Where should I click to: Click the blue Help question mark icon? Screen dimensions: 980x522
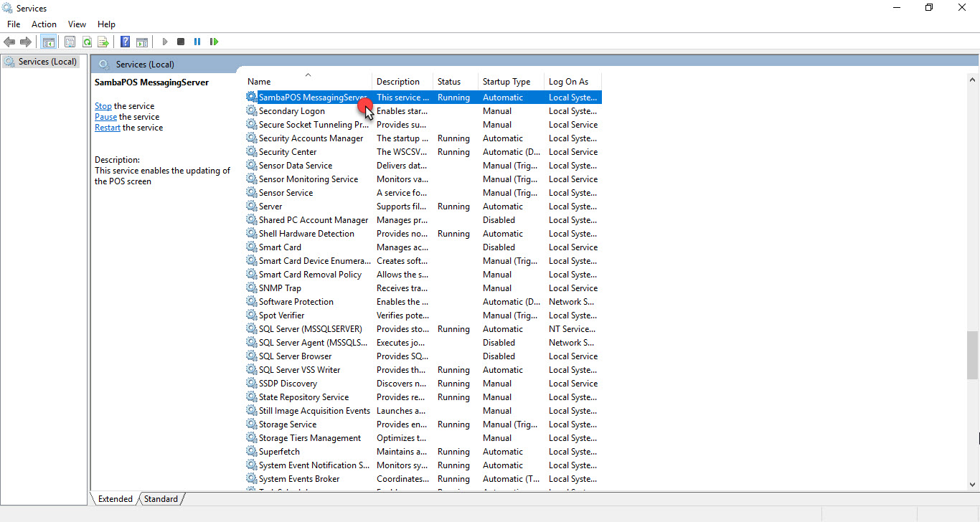coord(126,42)
